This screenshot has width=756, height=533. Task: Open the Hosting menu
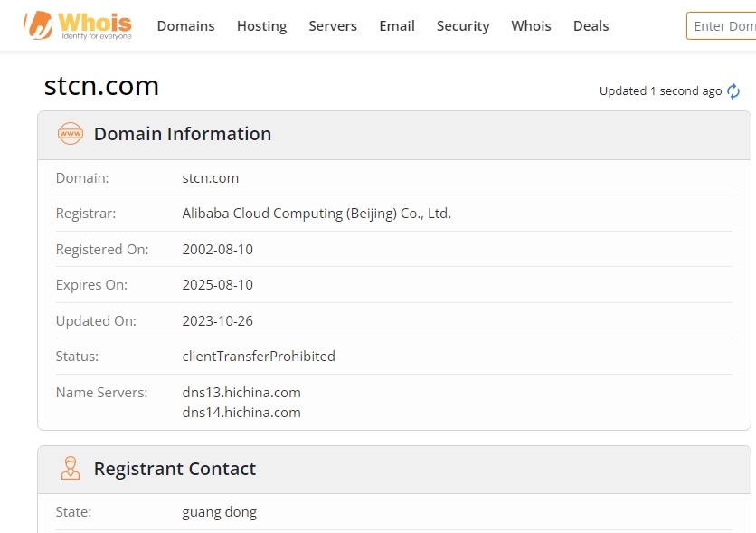pos(261,26)
